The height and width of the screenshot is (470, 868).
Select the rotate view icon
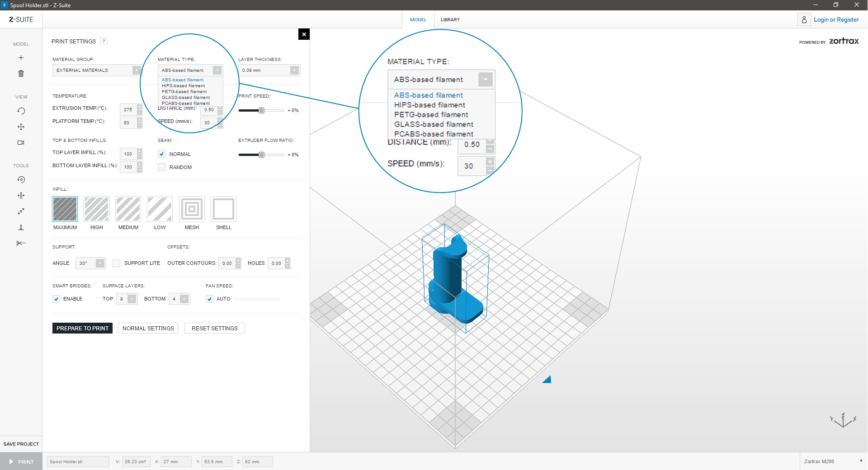pyautogui.click(x=21, y=111)
